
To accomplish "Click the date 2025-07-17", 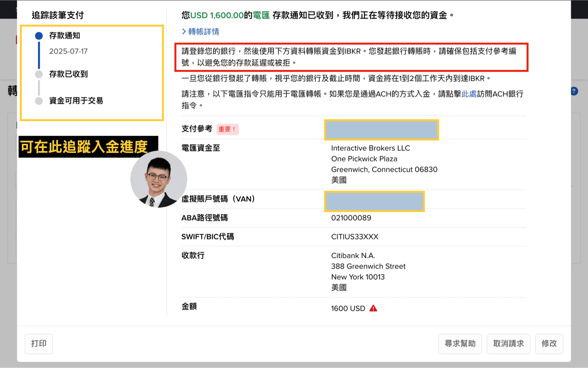I will [68, 51].
